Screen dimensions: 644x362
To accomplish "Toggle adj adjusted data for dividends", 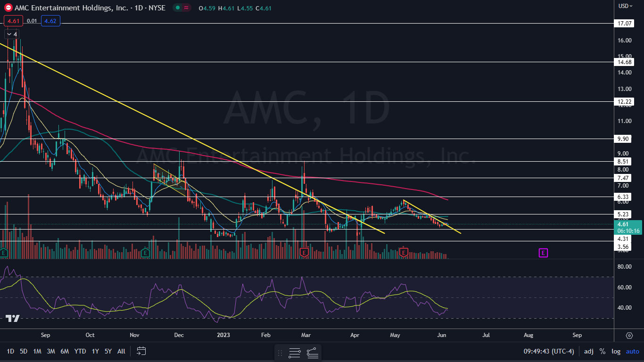I will [x=589, y=351].
